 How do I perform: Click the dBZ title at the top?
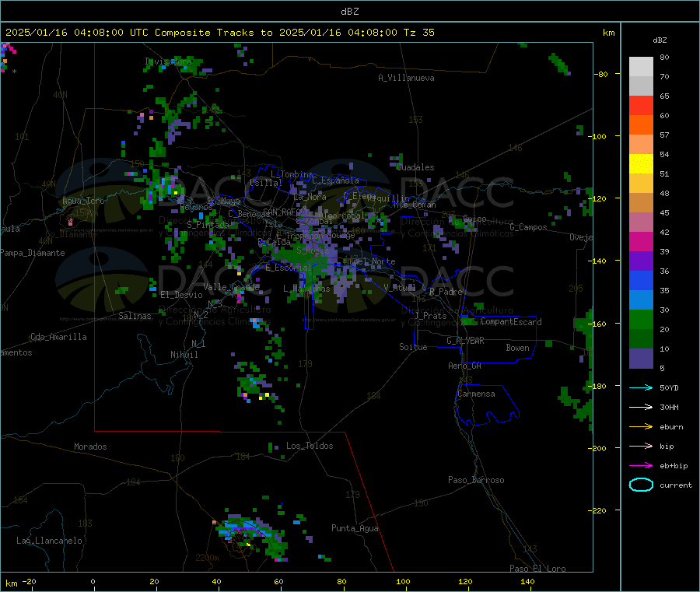click(x=349, y=12)
